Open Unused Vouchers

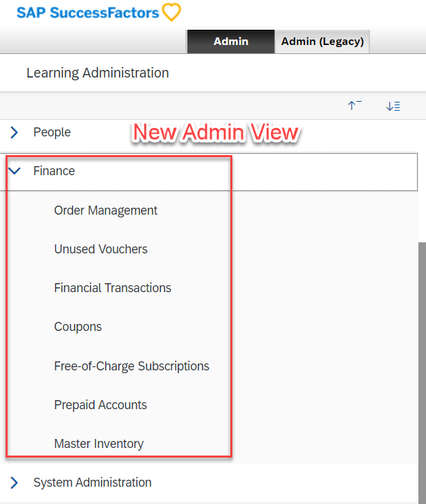[101, 249]
